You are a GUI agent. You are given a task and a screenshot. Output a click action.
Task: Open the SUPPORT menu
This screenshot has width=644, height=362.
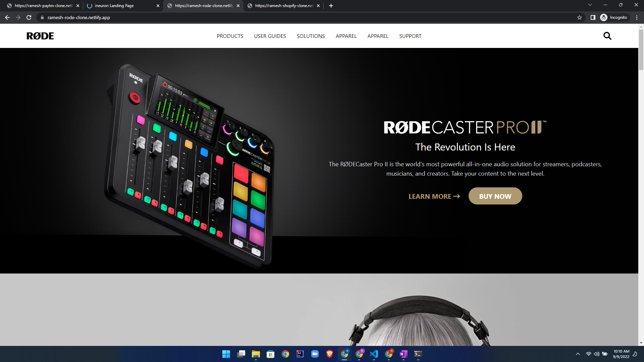(410, 36)
